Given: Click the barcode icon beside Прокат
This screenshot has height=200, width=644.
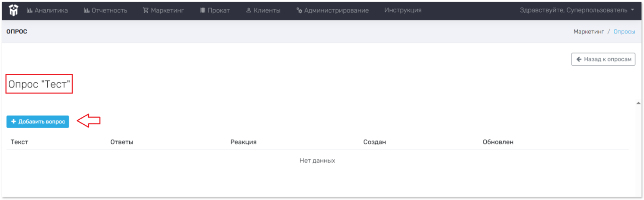Looking at the screenshot, I should [203, 10].
